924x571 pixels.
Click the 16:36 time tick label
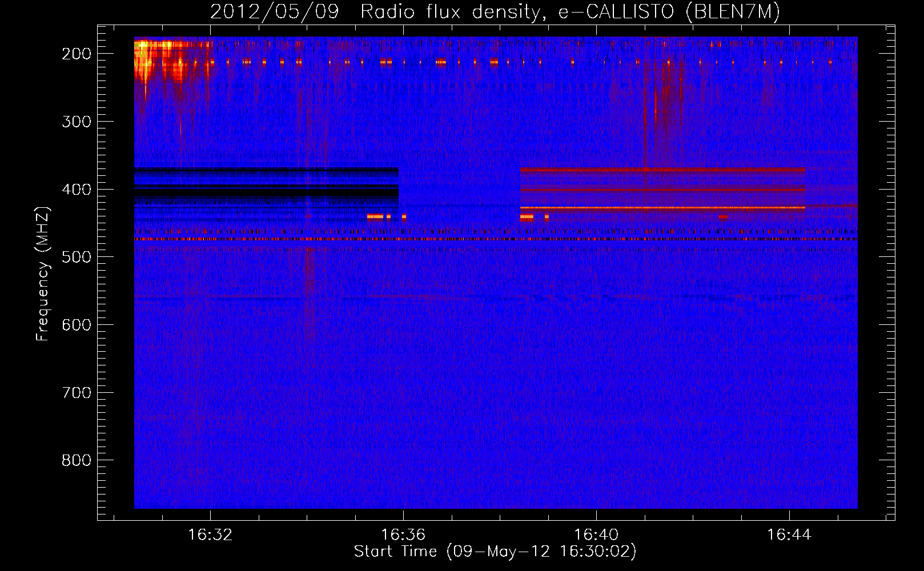403,535
